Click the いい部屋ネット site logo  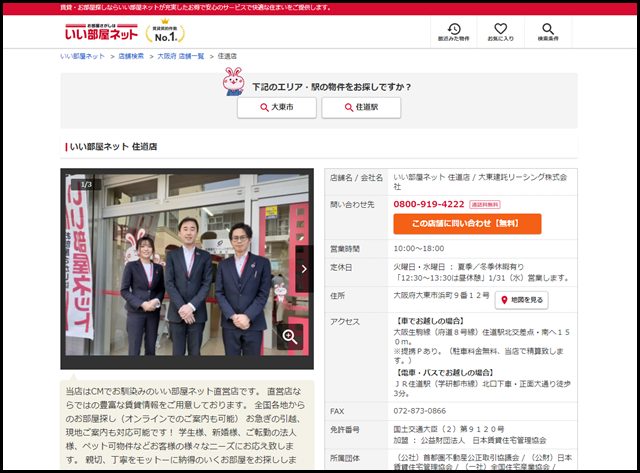(101, 32)
